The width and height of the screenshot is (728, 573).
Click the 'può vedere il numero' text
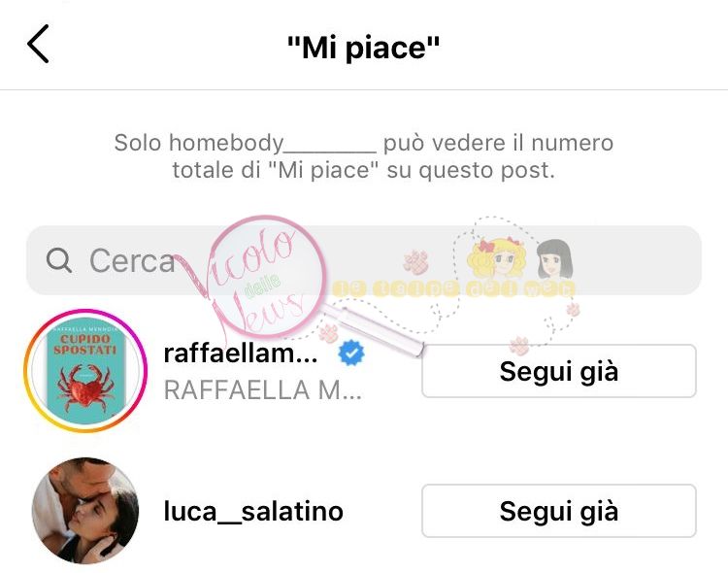[498, 143]
